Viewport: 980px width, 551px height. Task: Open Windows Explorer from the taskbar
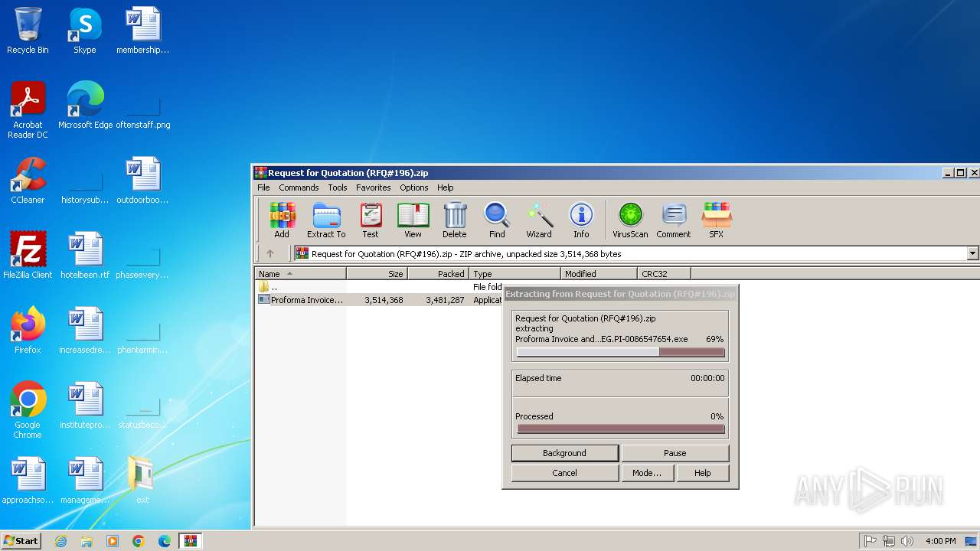[x=87, y=541]
